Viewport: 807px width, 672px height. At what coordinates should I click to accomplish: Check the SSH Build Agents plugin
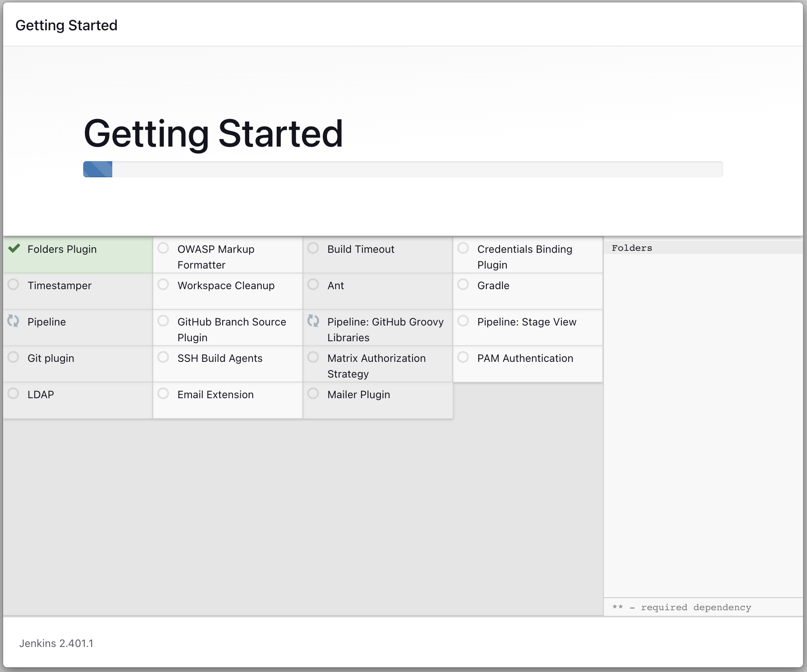pyautogui.click(x=163, y=357)
